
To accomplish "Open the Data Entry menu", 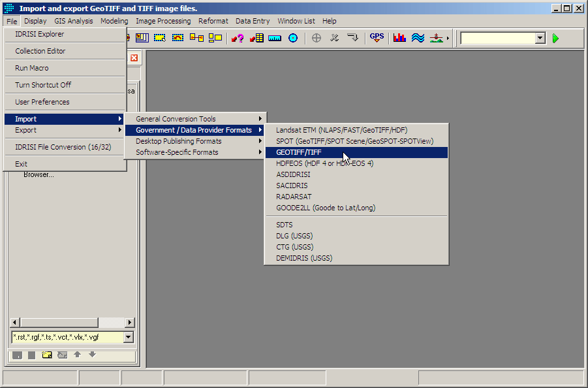I will point(253,21).
